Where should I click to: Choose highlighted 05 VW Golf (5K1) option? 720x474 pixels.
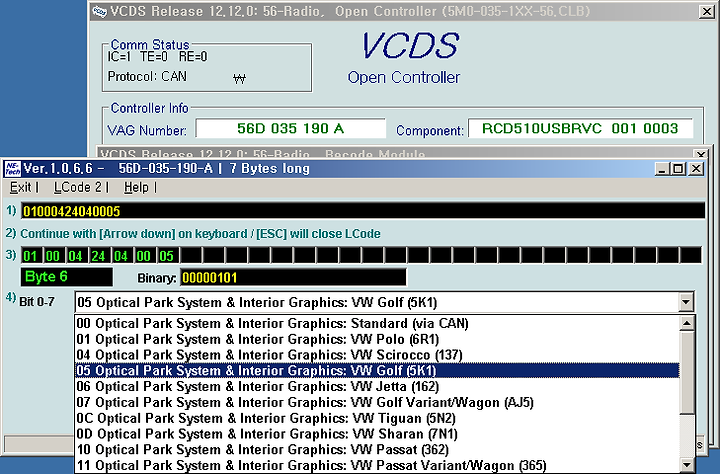(377, 371)
